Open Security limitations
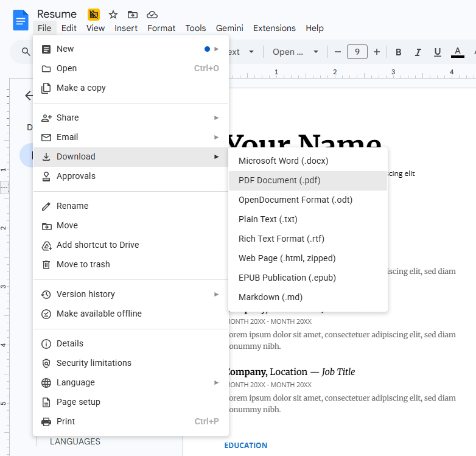476x456 pixels. [x=131, y=363]
